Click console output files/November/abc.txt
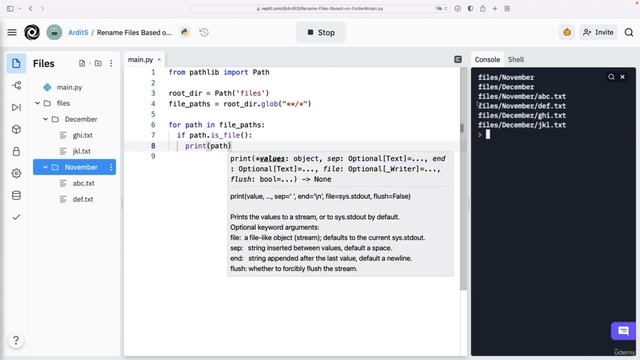640x360 pixels. pos(522,96)
